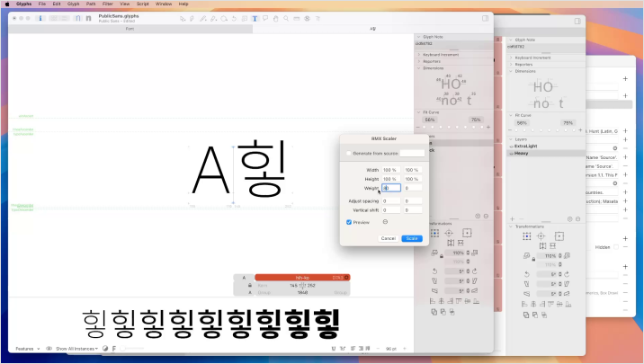Toggle Hidden checkbox in rightmost window
The height and width of the screenshot is (364, 644).
pyautogui.click(x=615, y=247)
